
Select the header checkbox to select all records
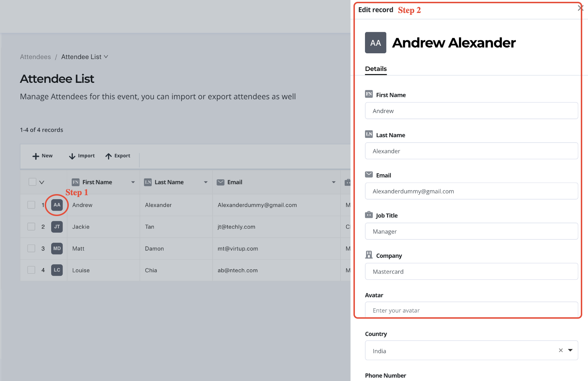point(32,182)
